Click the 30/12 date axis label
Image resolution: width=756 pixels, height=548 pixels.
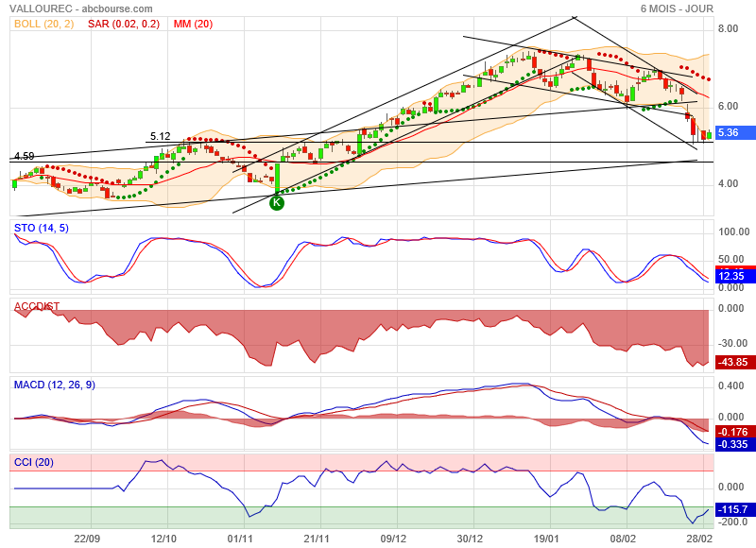point(470,539)
